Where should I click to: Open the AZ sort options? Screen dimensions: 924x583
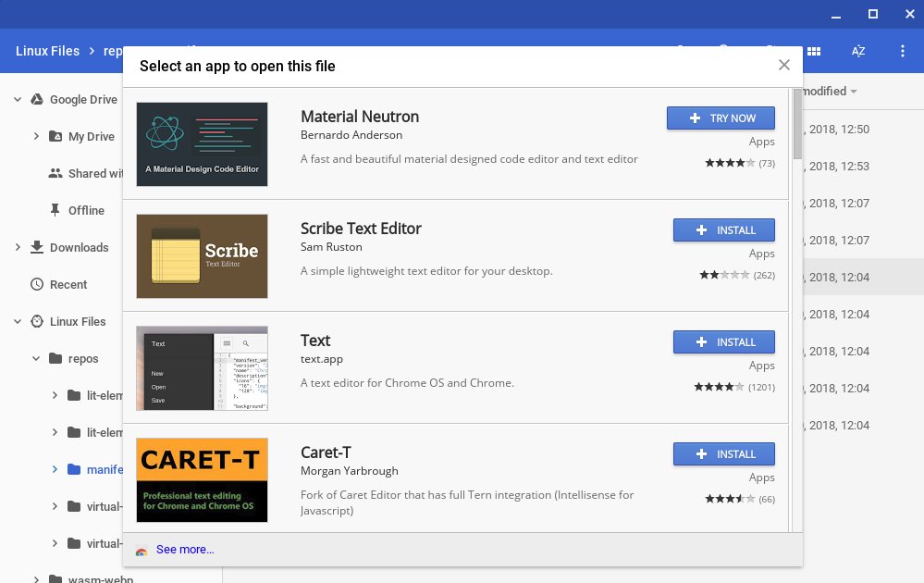tap(858, 51)
